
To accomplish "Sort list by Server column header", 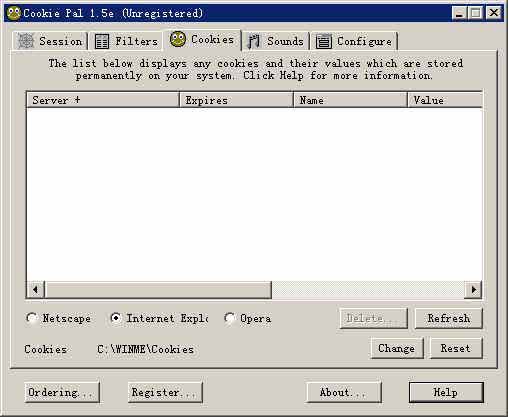I will click(103, 100).
